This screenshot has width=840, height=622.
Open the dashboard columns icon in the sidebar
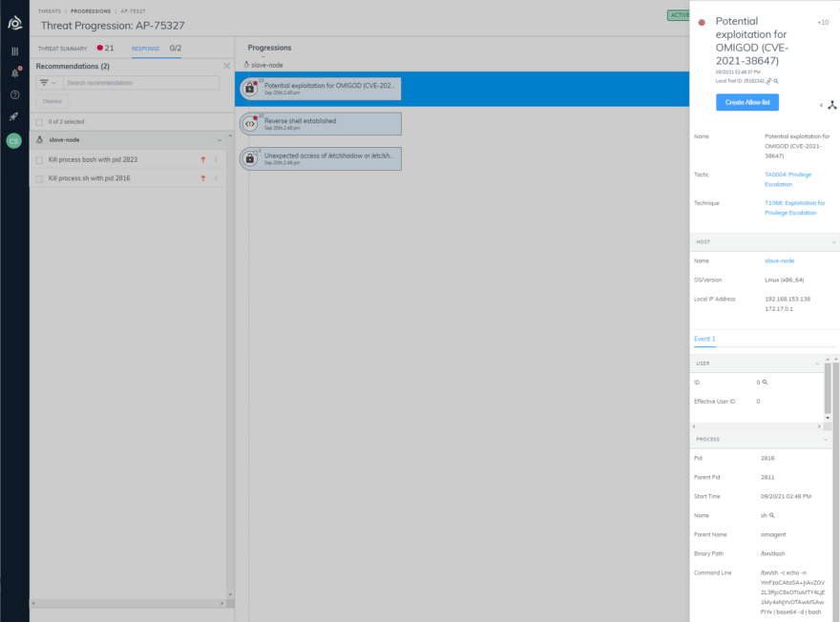[x=15, y=52]
